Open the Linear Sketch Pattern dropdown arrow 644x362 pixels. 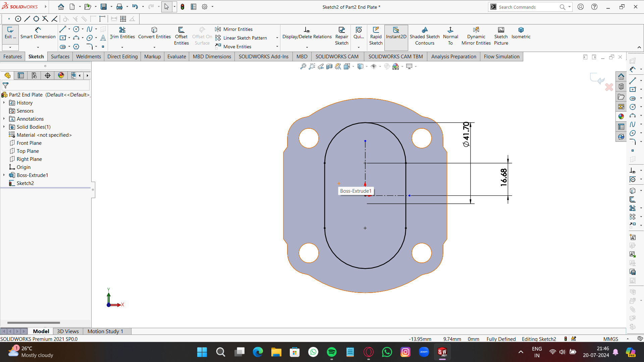(x=277, y=38)
